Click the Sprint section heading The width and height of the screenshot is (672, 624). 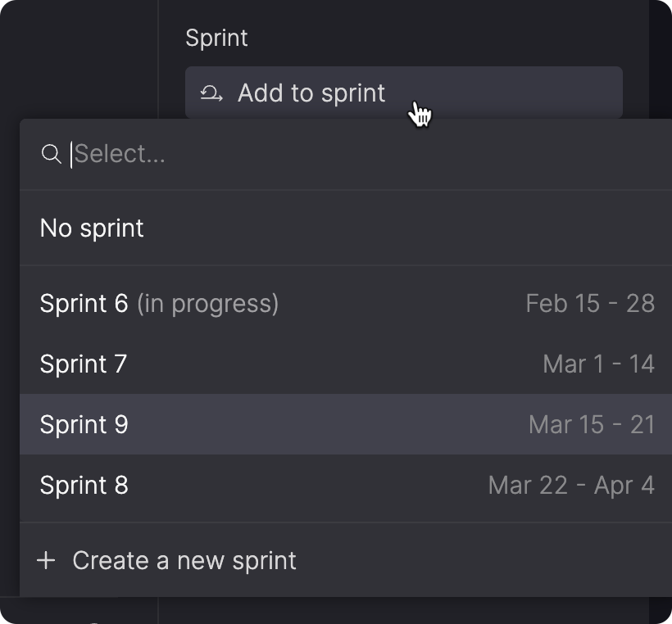click(216, 38)
